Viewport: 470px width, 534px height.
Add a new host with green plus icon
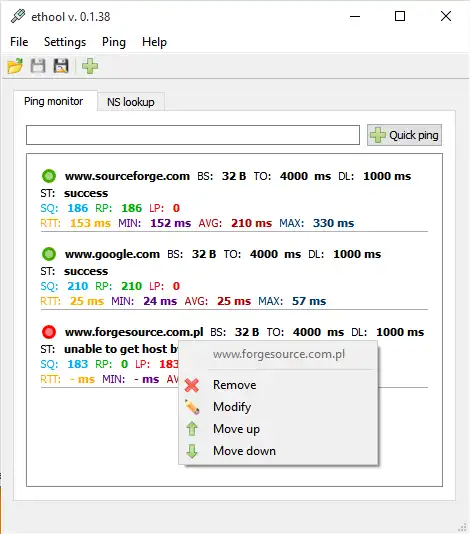coord(90,66)
